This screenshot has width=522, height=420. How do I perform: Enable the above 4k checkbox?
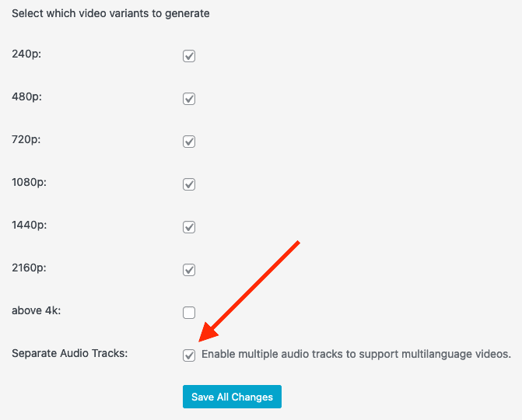coord(189,313)
